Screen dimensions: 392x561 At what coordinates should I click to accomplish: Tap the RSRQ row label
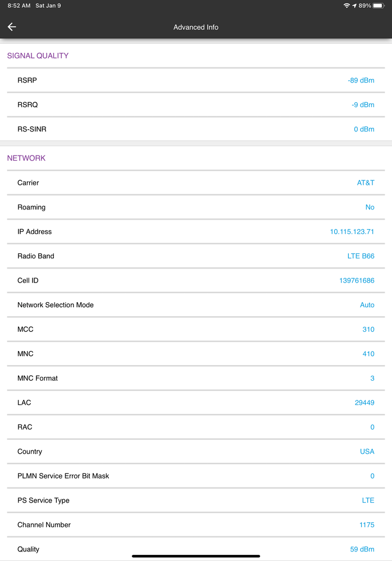click(28, 104)
